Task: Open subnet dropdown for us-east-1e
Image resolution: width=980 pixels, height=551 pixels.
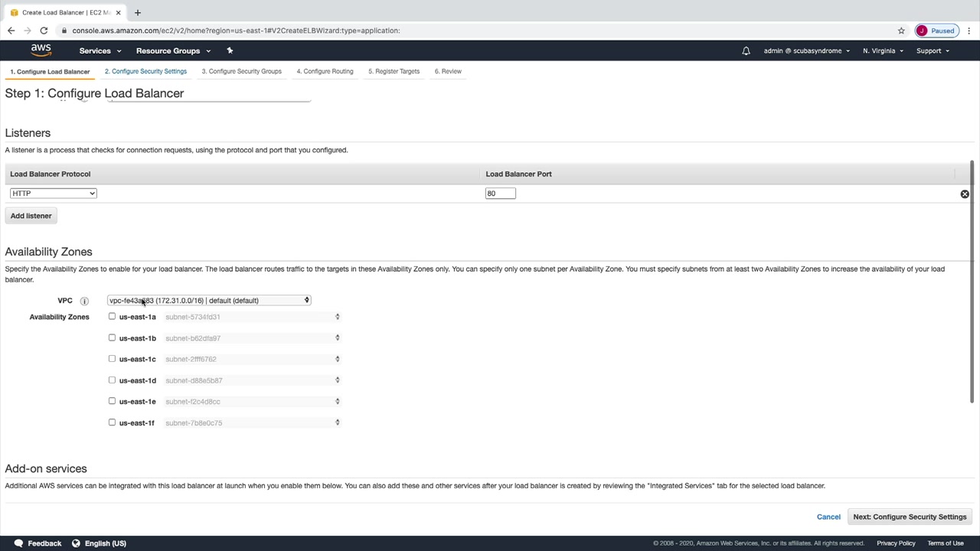Action: (253, 401)
